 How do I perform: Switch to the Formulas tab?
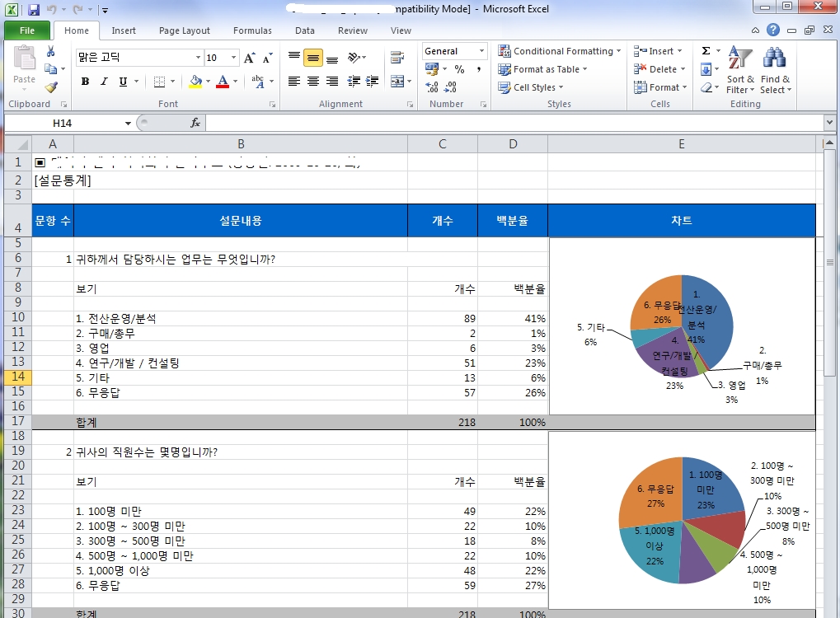[252, 30]
